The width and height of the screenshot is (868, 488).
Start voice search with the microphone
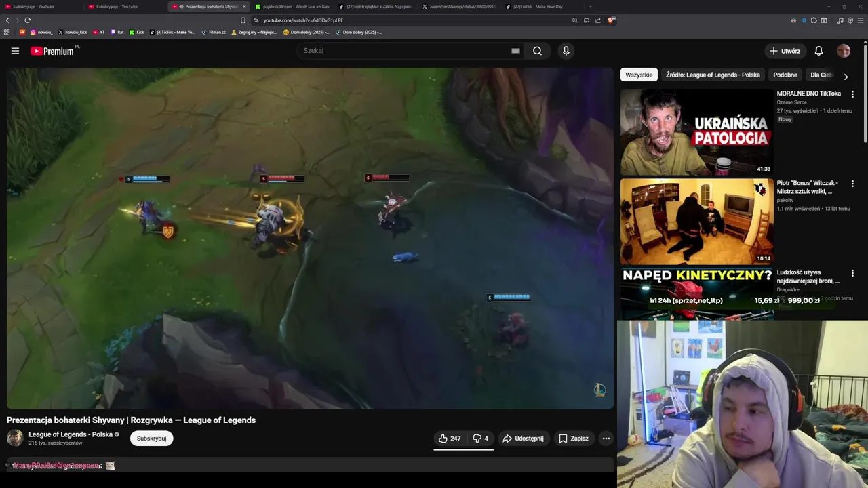point(566,51)
